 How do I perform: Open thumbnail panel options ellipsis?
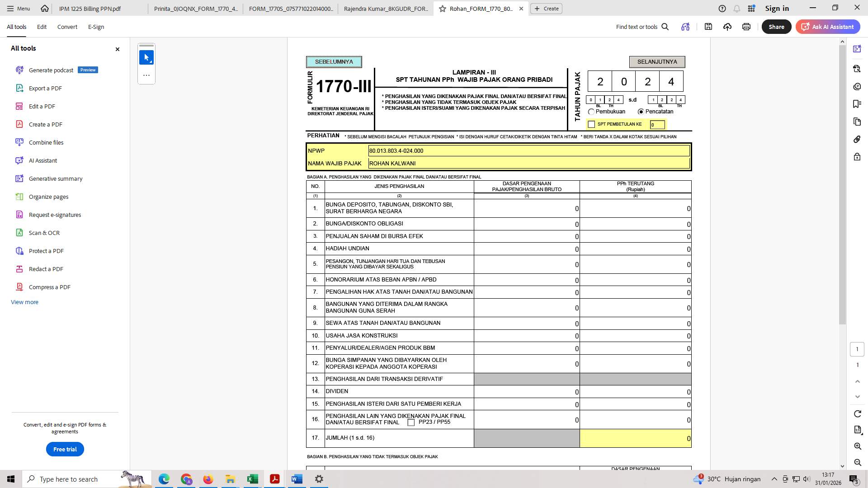tap(146, 75)
